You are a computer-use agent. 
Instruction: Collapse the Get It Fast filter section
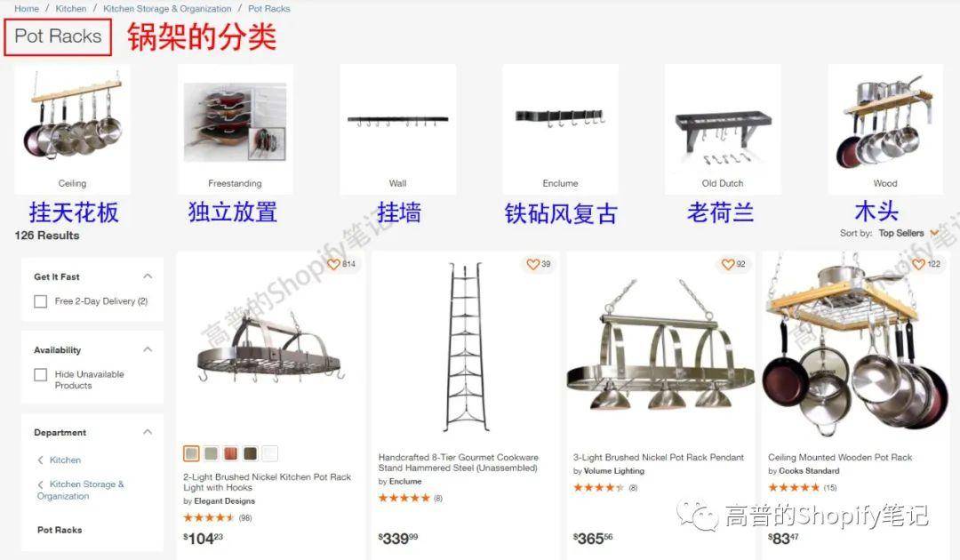[148, 276]
